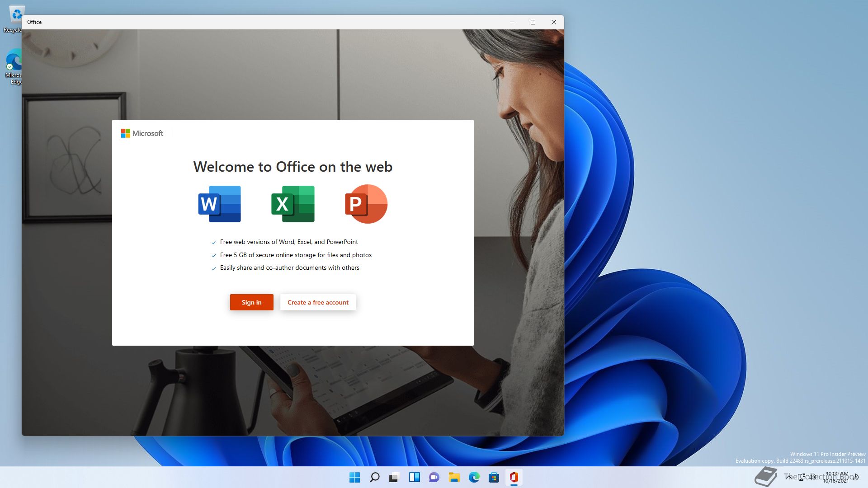Close the Office window
This screenshot has height=488, width=868.
(x=554, y=22)
